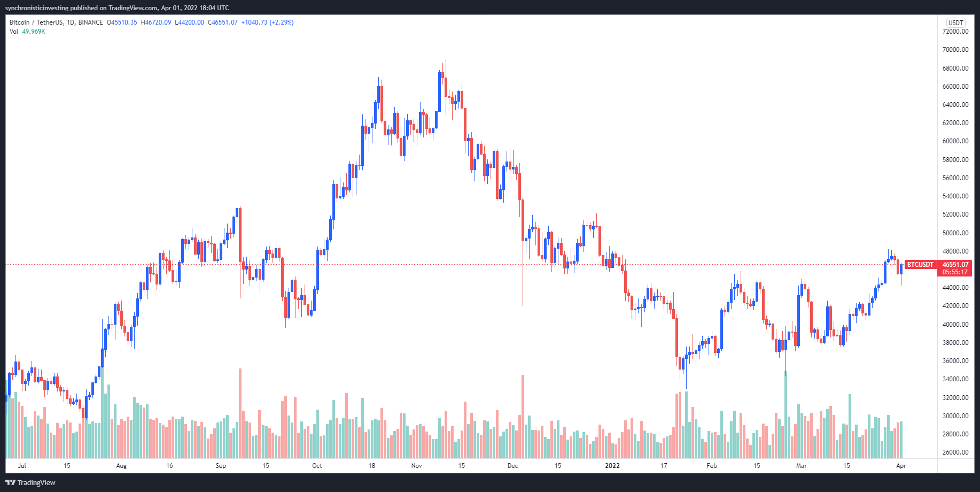Viewport: 980px width, 492px height.
Task: Click the Nov label on time axis
Action: (417, 466)
